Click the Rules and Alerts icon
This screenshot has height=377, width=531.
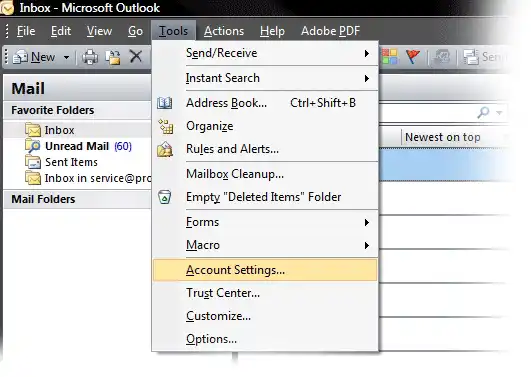(165, 149)
